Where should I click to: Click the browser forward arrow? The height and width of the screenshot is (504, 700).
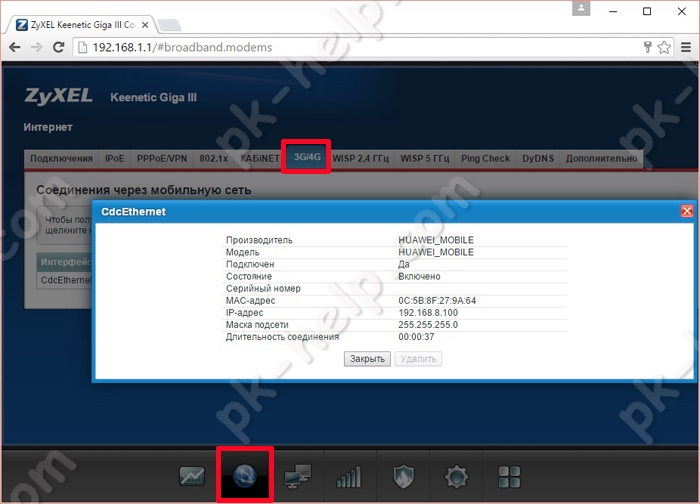36,47
